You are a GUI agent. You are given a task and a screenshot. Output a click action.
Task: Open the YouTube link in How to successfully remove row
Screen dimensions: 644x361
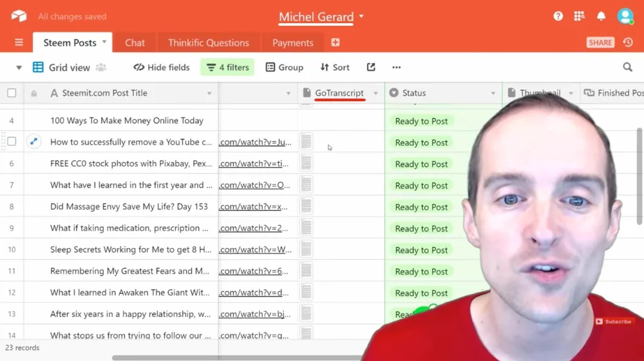click(x=255, y=142)
